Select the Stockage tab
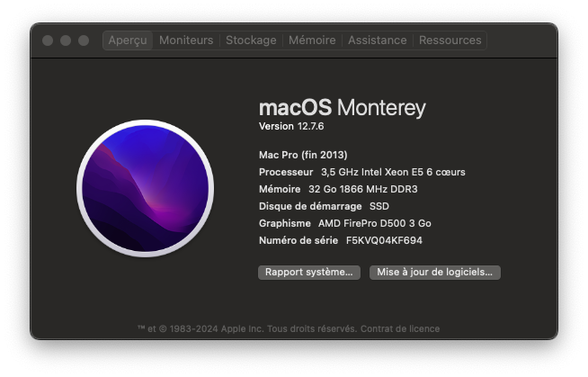The height and width of the screenshot is (377, 588). point(251,40)
